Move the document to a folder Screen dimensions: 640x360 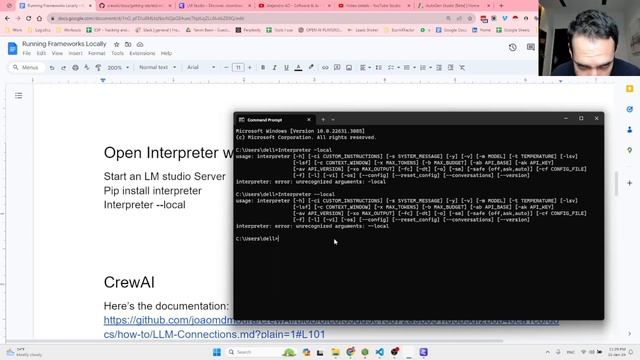128,44
